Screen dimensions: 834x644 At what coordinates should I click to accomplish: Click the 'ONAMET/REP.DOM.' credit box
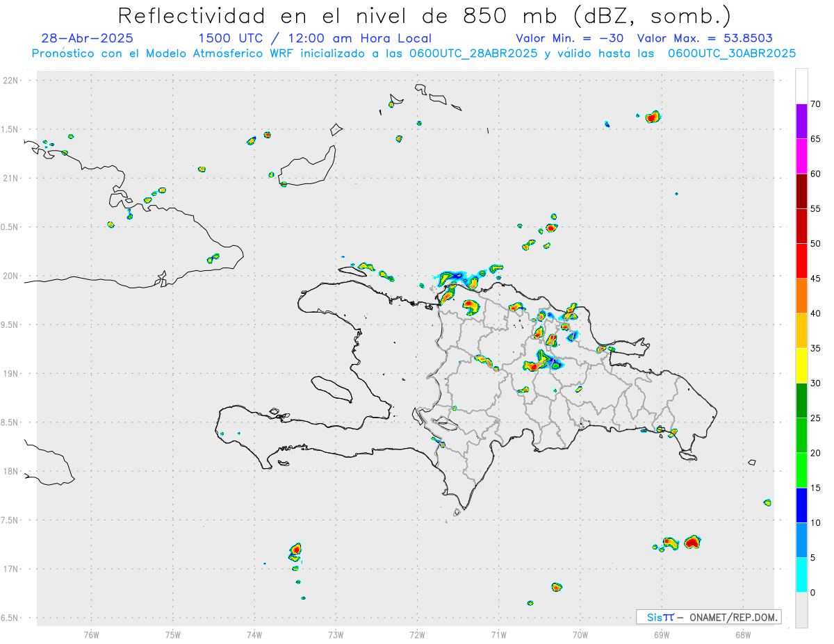[x=708, y=617]
